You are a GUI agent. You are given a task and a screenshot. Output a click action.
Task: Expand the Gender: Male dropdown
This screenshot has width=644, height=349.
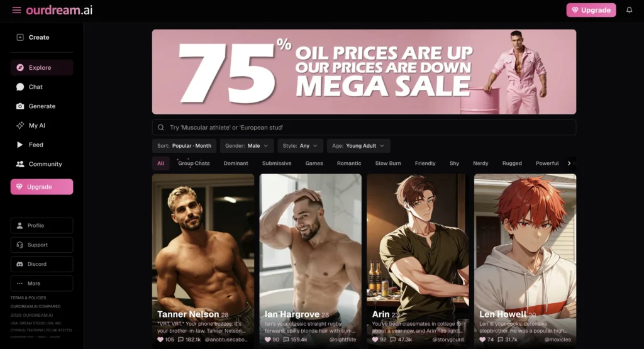click(247, 146)
